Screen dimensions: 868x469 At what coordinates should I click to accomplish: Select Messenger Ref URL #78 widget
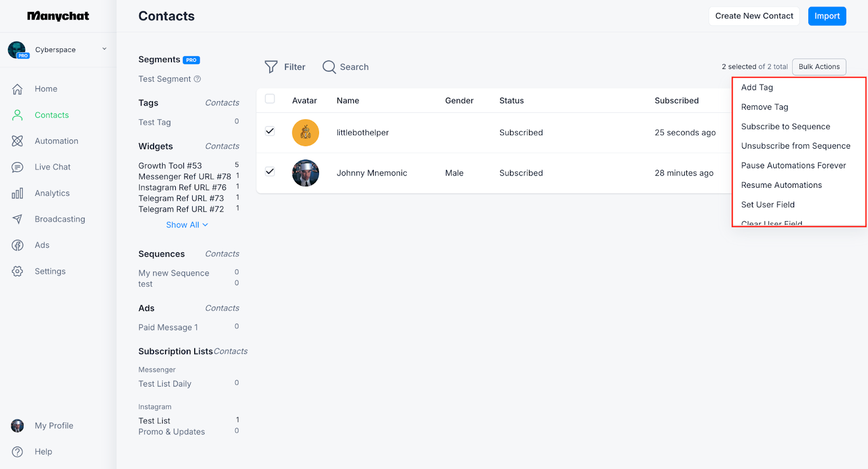coord(184,176)
